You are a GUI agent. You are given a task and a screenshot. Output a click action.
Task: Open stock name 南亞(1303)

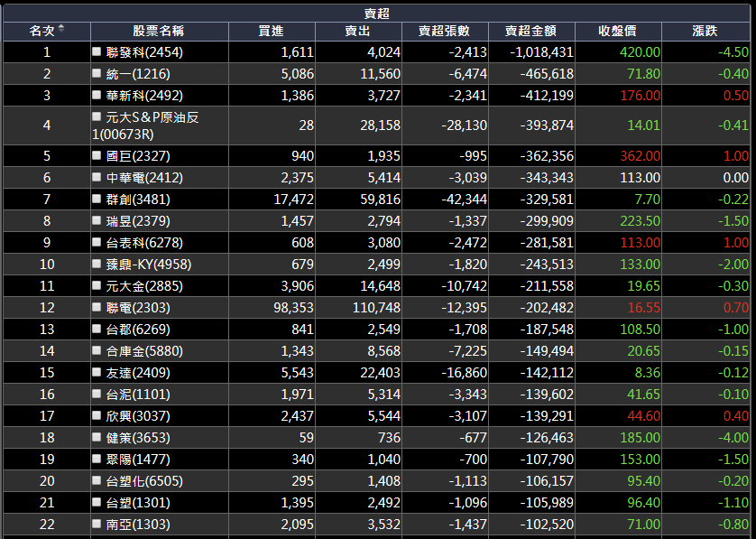[138, 525]
